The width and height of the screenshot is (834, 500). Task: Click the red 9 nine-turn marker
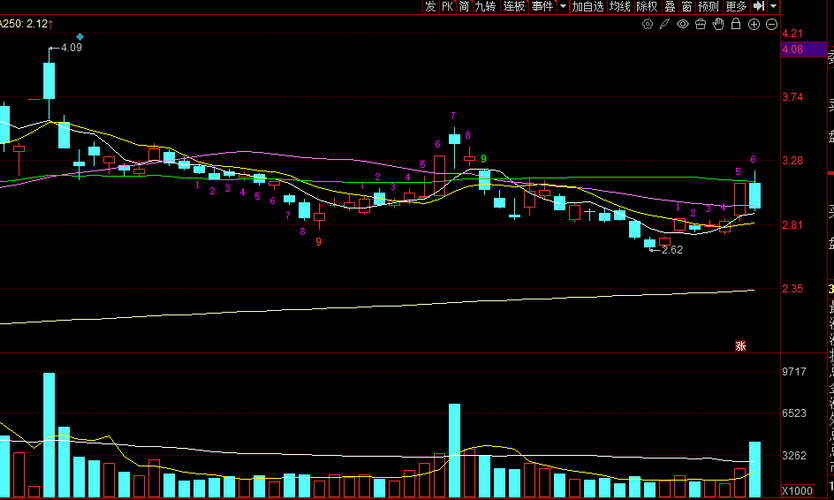click(x=319, y=241)
